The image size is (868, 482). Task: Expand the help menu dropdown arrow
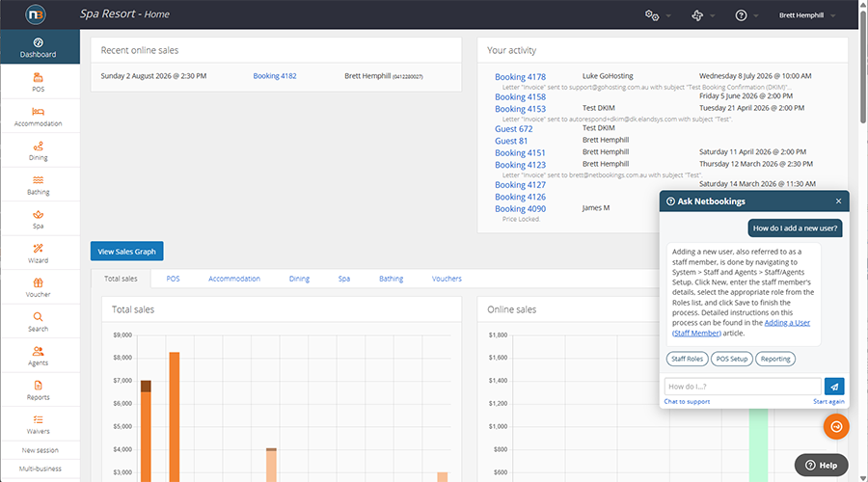(755, 16)
